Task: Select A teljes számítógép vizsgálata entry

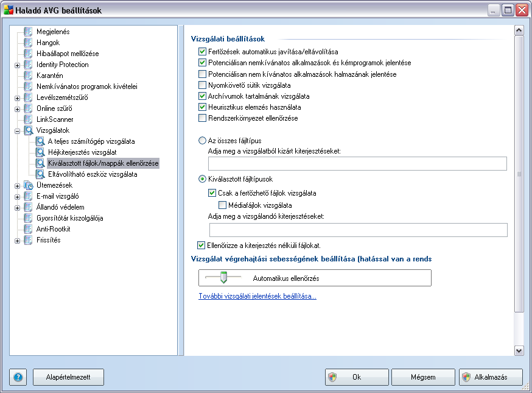Action: 91,141
